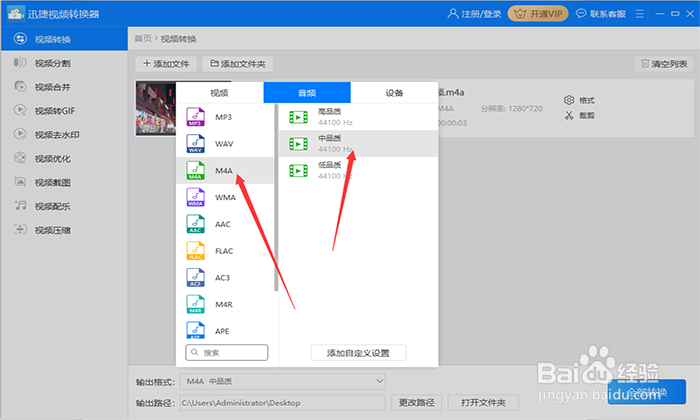This screenshot has height=420, width=700.
Task: Open 视频转换 in the sidebar
Action: (64, 39)
